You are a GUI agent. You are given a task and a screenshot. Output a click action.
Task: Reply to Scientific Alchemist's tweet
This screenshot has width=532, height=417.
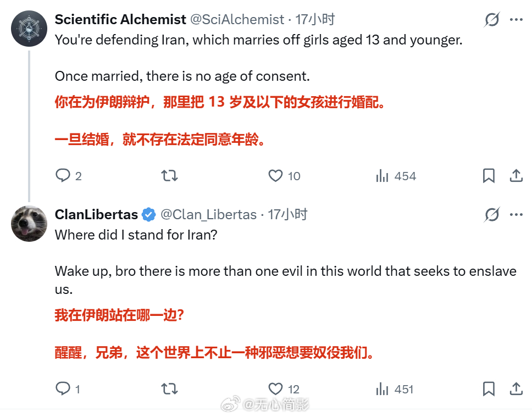[x=62, y=176]
